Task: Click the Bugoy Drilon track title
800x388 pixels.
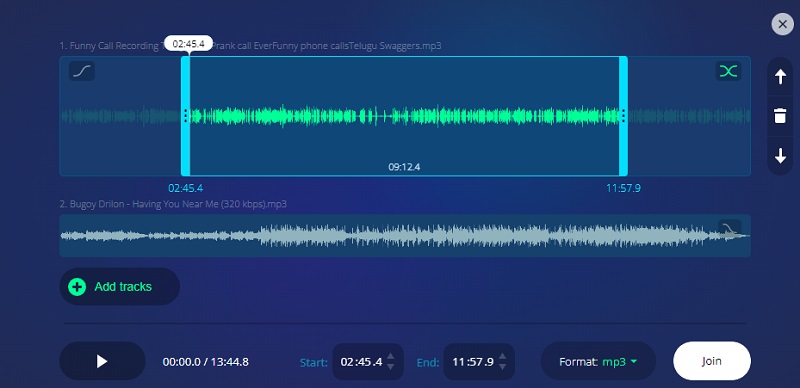Action: pyautogui.click(x=173, y=204)
